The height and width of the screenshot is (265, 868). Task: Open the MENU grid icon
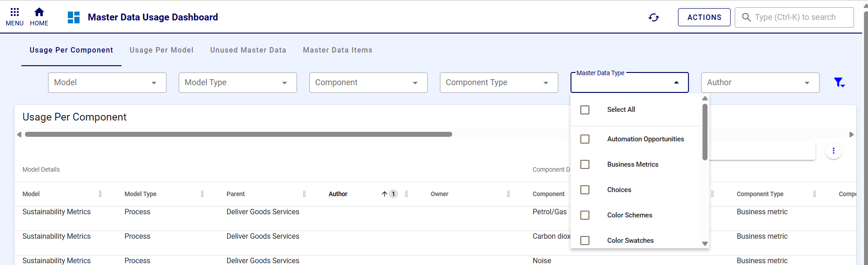point(15,12)
